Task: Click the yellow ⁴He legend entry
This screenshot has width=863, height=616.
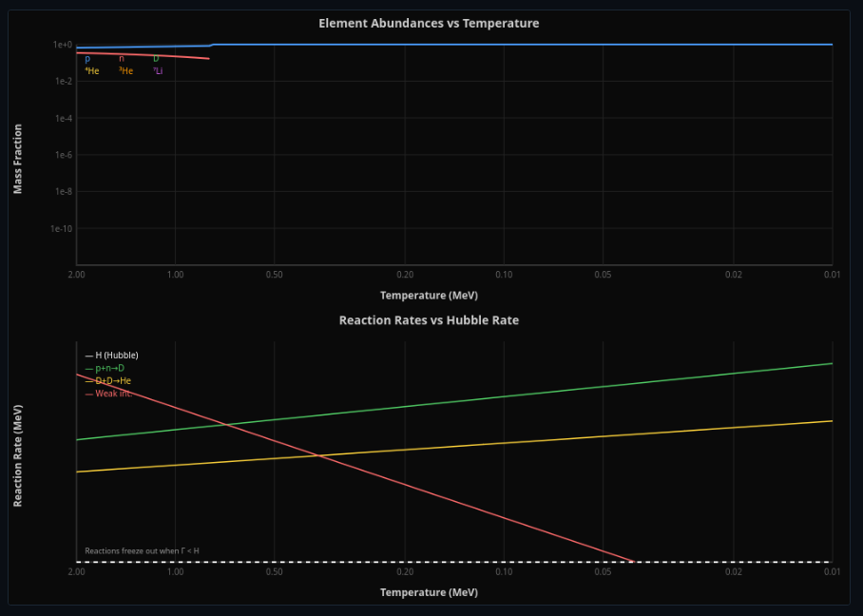Action: click(x=92, y=69)
